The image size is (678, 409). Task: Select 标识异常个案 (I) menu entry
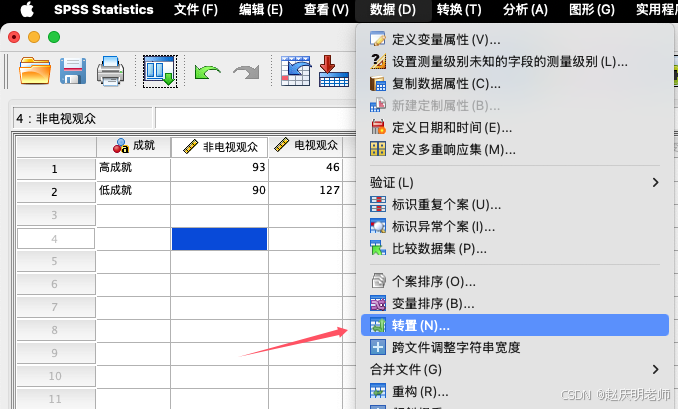[515, 227]
